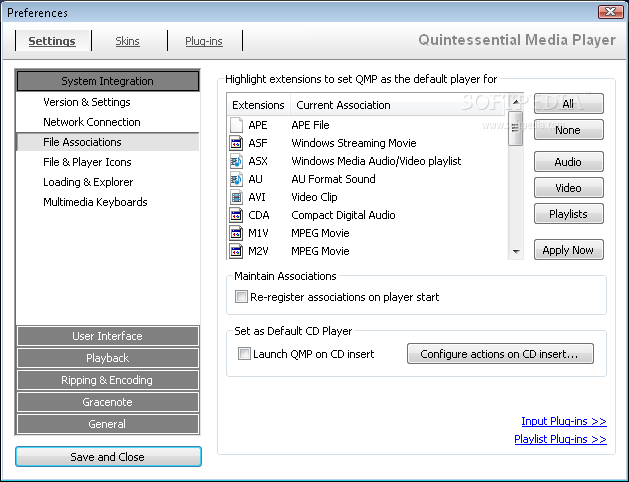
Task: Click extensions list scroll up arrow
Action: coord(516,102)
